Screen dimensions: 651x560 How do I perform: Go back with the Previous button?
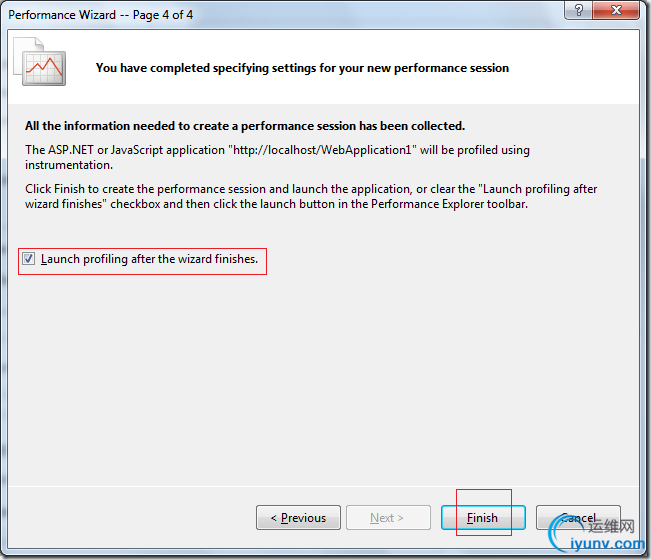[x=297, y=518]
